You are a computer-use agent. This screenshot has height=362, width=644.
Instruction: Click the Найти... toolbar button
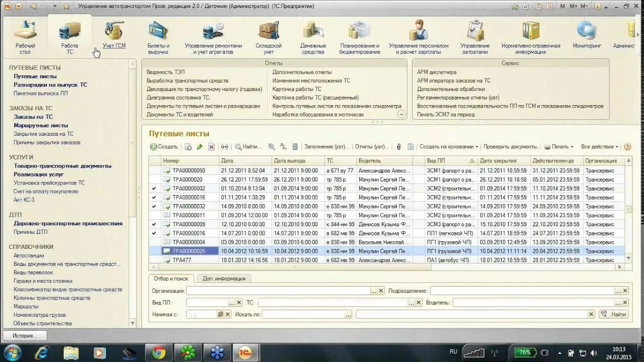pyautogui.click(x=249, y=147)
